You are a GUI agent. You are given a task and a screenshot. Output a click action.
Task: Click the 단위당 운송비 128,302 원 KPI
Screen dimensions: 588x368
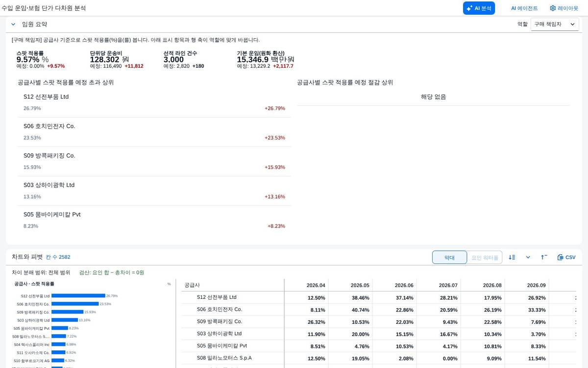point(117,59)
